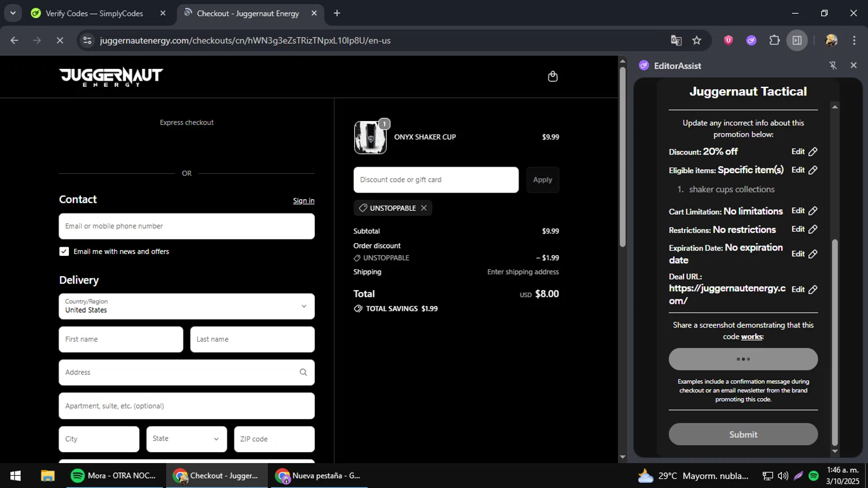Focus the Apartment, suite, etc. field

(x=187, y=406)
